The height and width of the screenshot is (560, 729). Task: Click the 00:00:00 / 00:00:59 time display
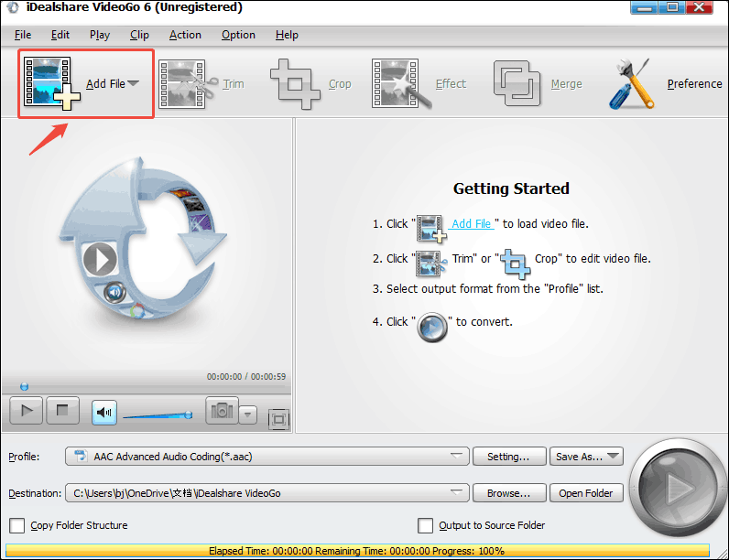click(x=246, y=377)
